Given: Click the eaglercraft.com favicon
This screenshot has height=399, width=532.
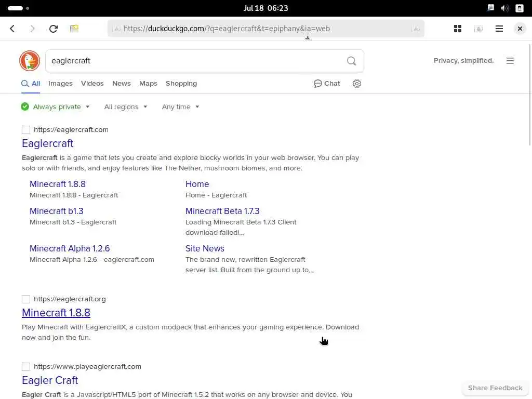Looking at the screenshot, I should pos(26,129).
